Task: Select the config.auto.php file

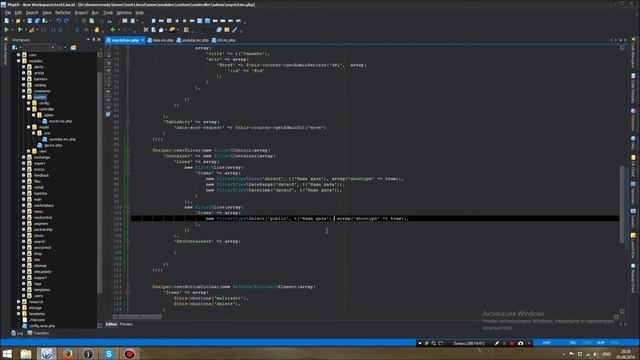Action: (x=42, y=326)
